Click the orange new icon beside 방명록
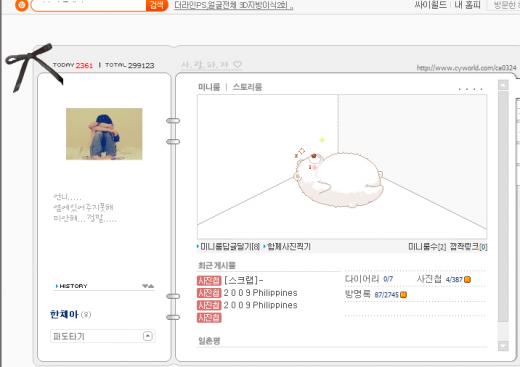The width and height of the screenshot is (520, 367). 403,295
